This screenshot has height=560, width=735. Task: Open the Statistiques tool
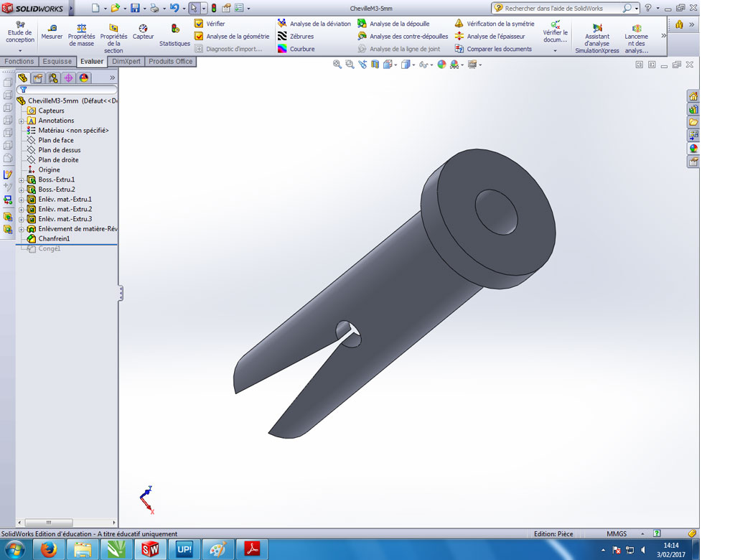174,35
